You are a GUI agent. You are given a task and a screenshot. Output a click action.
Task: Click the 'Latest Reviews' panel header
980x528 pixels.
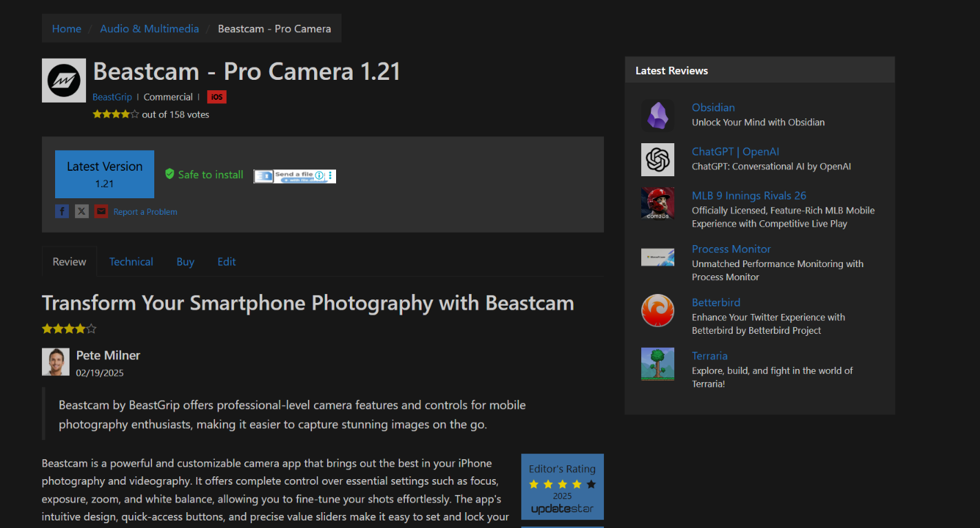[760, 70]
